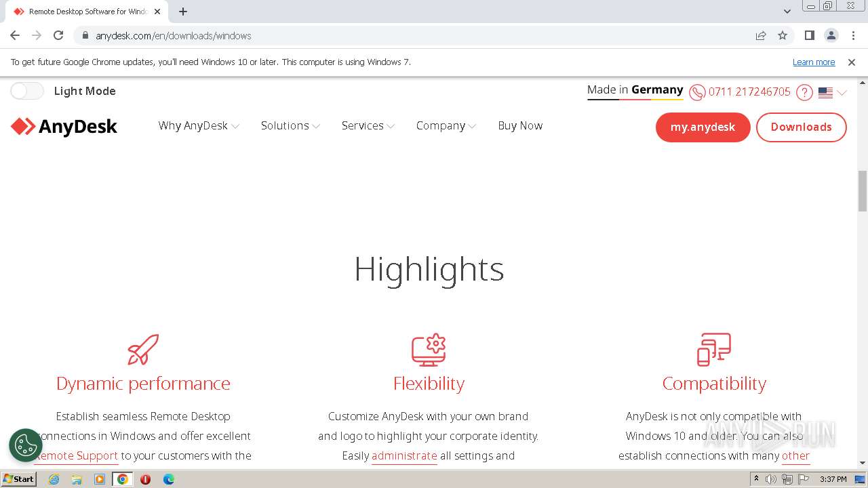This screenshot has width=868, height=488.
Task: Open the help question mark icon
Action: tap(804, 92)
